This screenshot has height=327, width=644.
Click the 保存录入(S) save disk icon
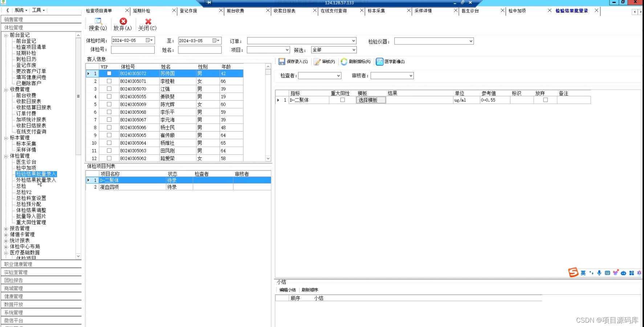[x=282, y=62]
